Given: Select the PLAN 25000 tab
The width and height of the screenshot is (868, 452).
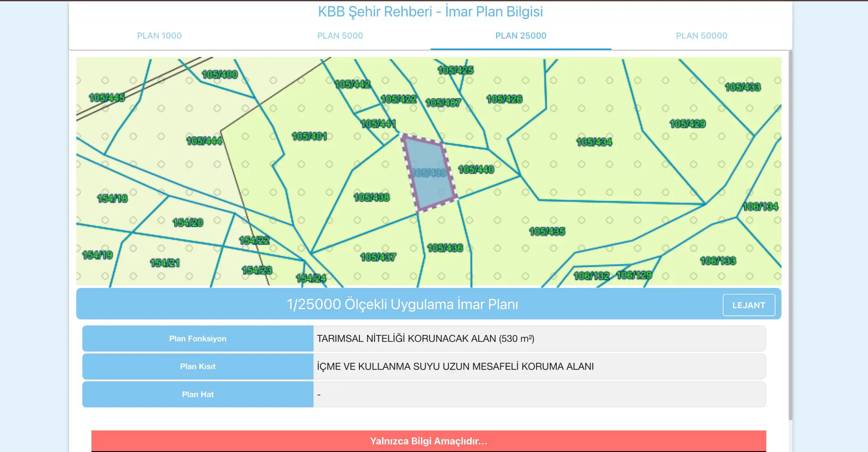Looking at the screenshot, I should pyautogui.click(x=521, y=36).
